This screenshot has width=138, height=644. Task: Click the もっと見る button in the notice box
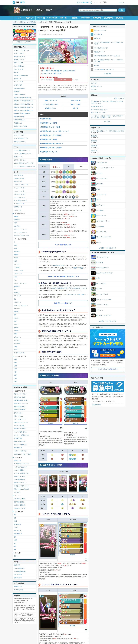(63, 80)
